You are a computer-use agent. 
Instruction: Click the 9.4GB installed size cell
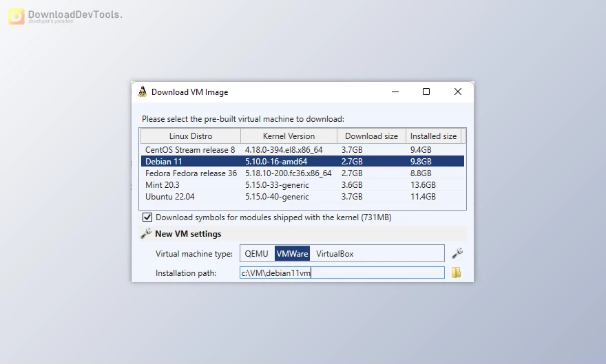pos(421,150)
